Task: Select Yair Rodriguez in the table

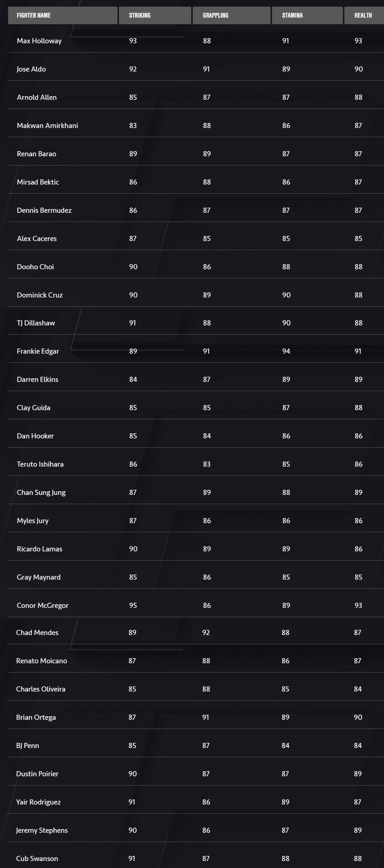Action: tap(38, 802)
